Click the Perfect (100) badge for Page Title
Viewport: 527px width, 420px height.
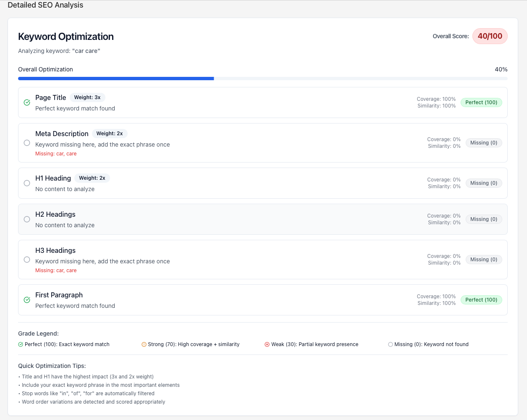[x=481, y=102]
